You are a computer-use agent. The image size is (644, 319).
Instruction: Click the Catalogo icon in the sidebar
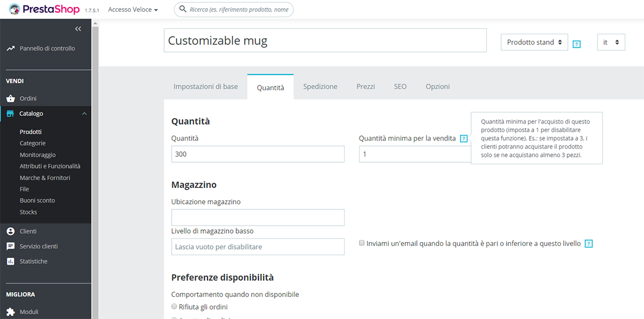(x=11, y=113)
